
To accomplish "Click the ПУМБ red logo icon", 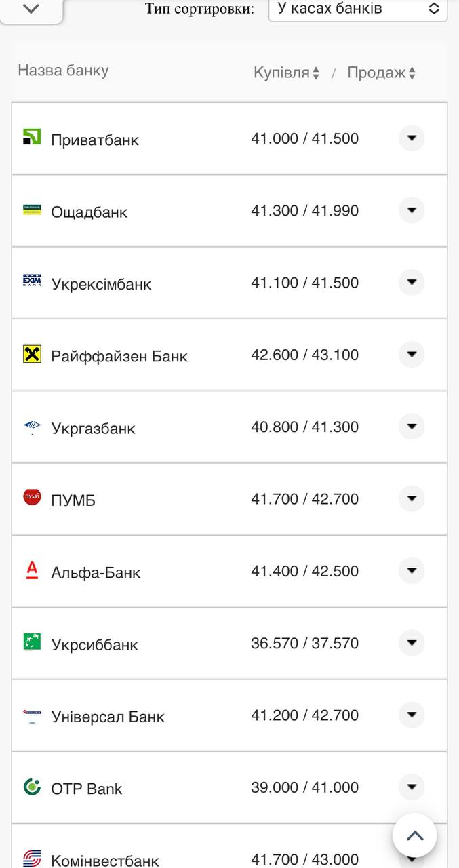I will (x=32, y=498).
